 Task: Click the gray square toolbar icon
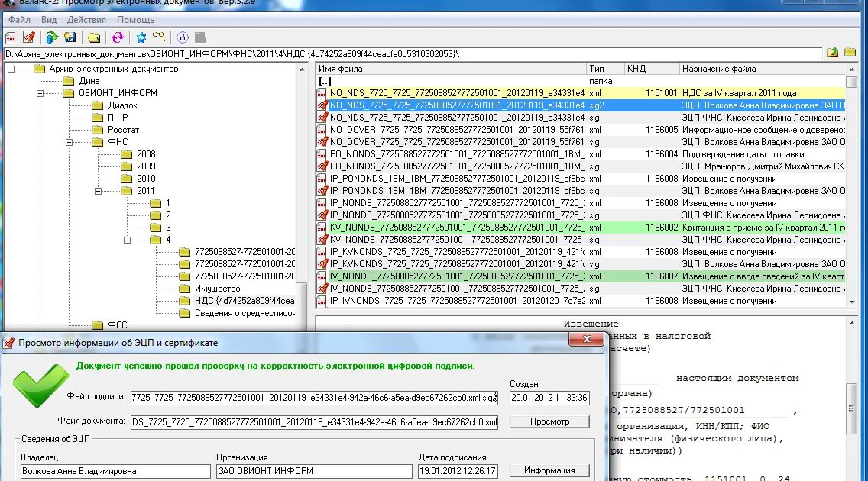pyautogui.click(x=200, y=37)
